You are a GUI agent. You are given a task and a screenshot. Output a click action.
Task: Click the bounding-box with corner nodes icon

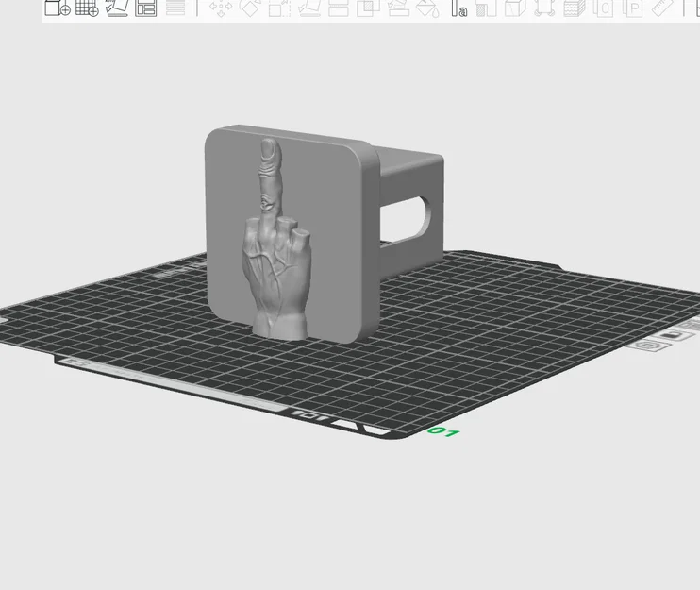tap(544, 8)
